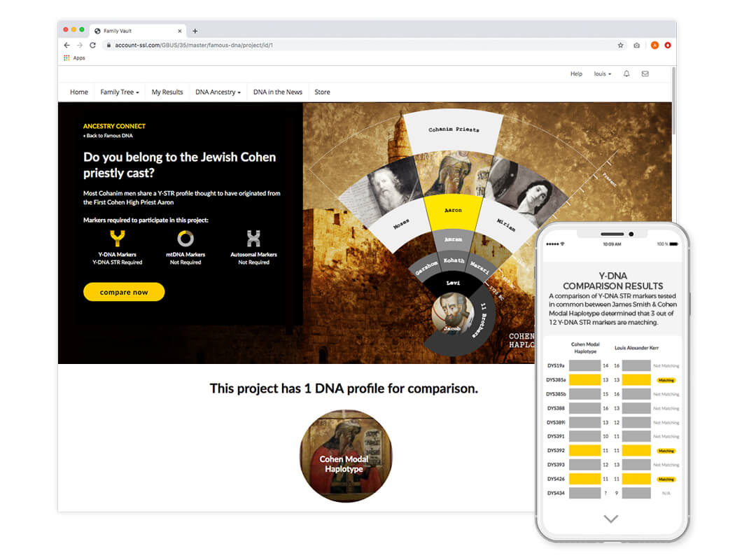Open the Store menu item
The image size is (756, 560).
323,92
